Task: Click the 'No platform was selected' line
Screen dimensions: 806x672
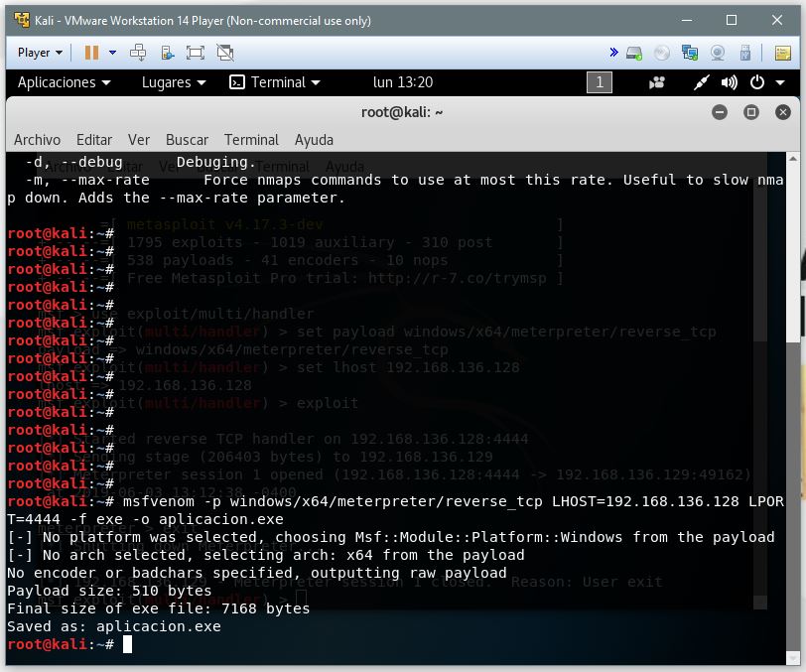Action: [391, 537]
